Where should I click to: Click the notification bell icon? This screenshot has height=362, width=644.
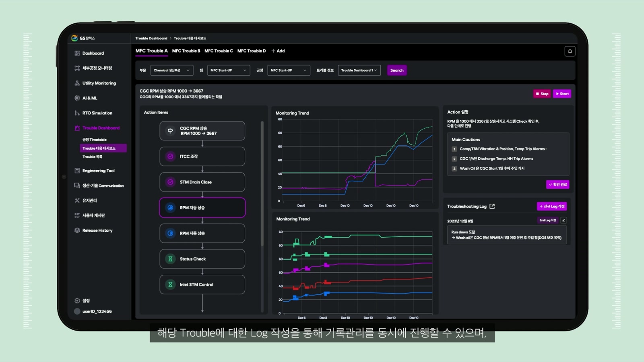(x=570, y=51)
